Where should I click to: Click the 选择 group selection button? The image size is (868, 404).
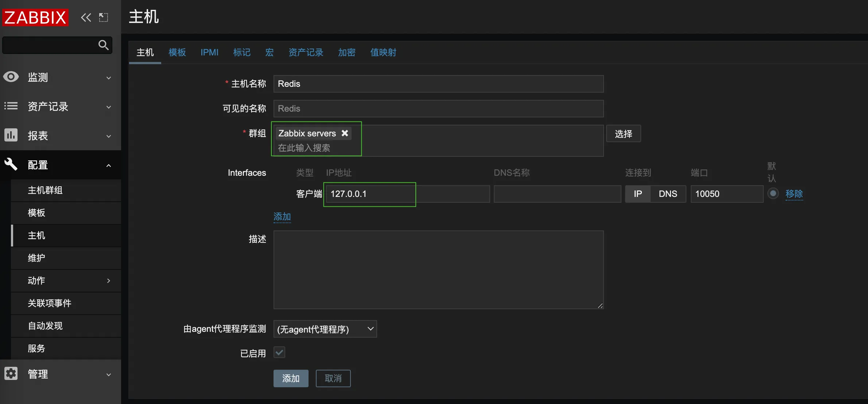(x=624, y=134)
